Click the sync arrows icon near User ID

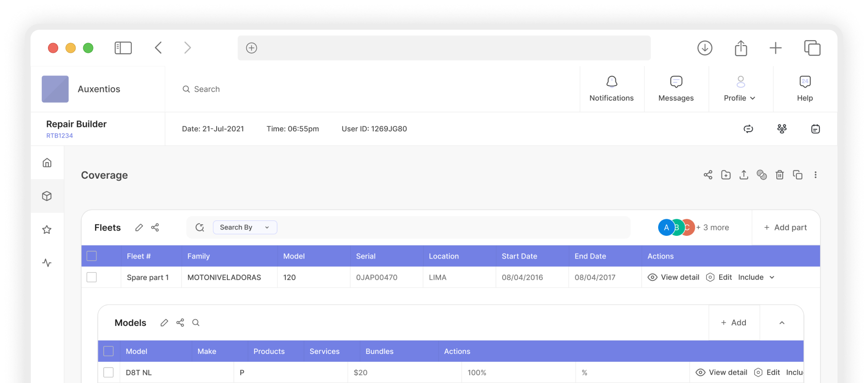coord(748,129)
